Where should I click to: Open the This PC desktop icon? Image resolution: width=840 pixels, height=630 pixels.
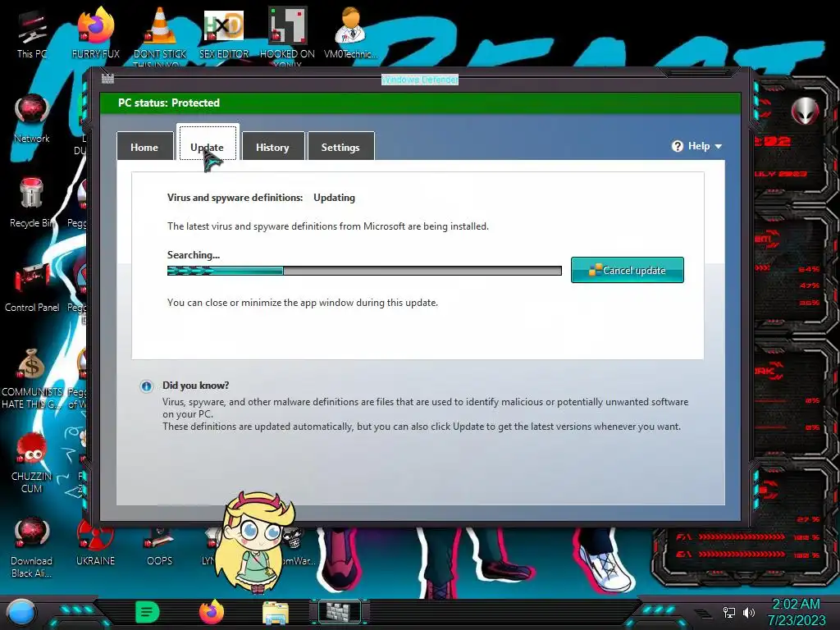tap(32, 32)
